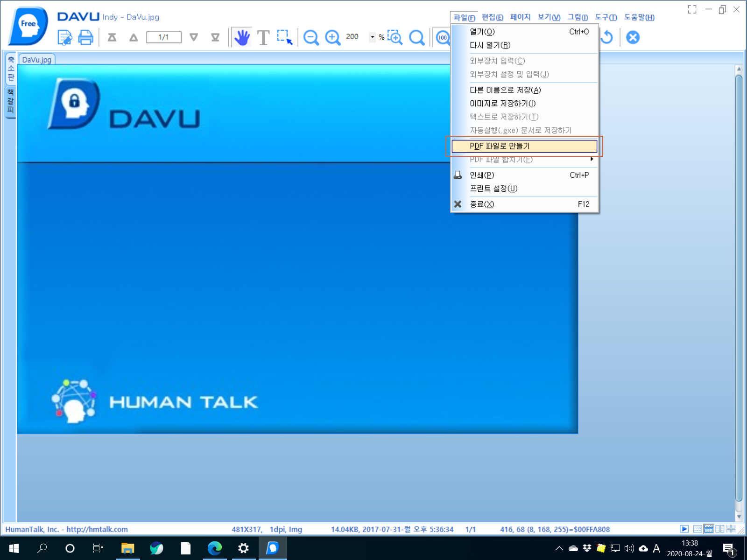
Task: Open the 편집(E) menu
Action: pyautogui.click(x=493, y=17)
